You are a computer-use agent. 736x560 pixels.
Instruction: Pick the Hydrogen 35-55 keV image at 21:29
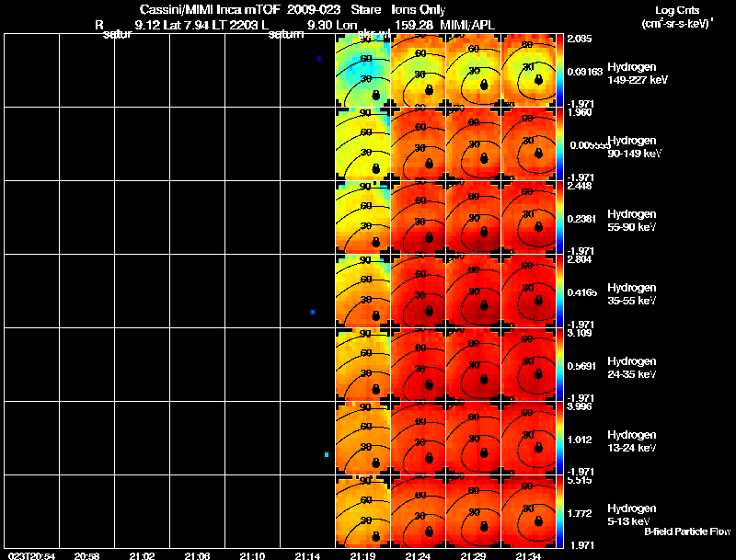point(473,291)
